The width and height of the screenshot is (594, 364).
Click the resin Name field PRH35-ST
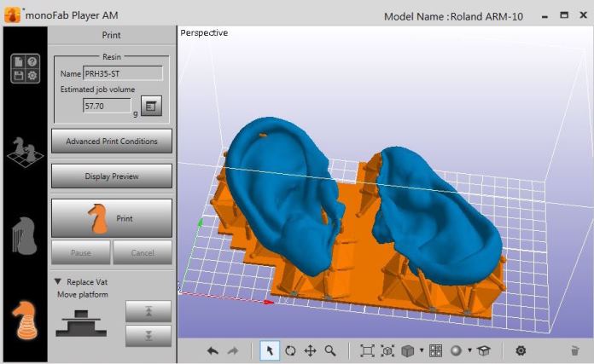pos(123,73)
